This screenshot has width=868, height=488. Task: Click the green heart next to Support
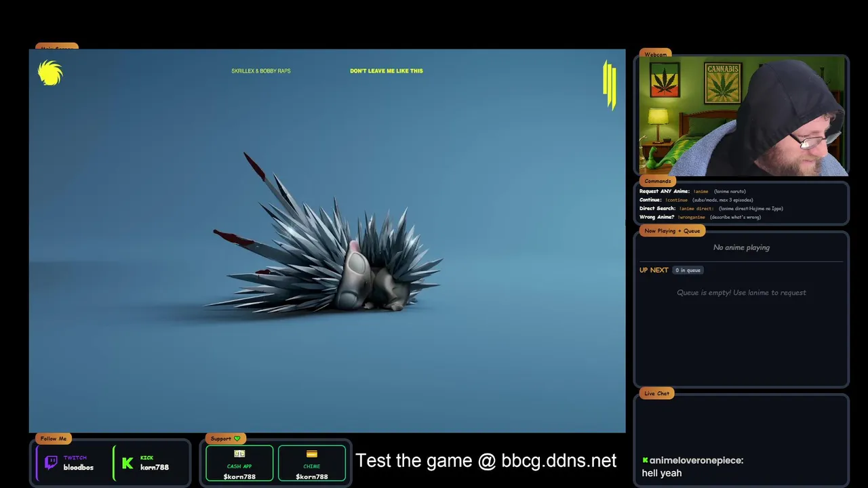(x=237, y=439)
